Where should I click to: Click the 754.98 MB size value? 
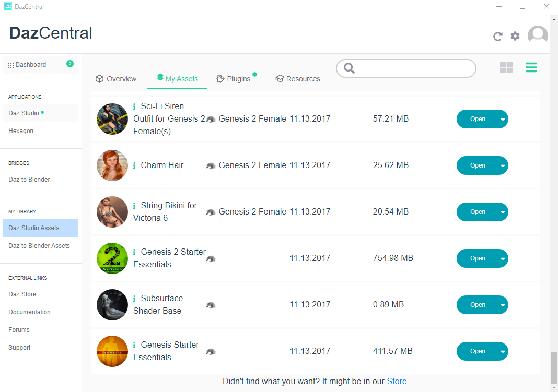click(x=393, y=258)
